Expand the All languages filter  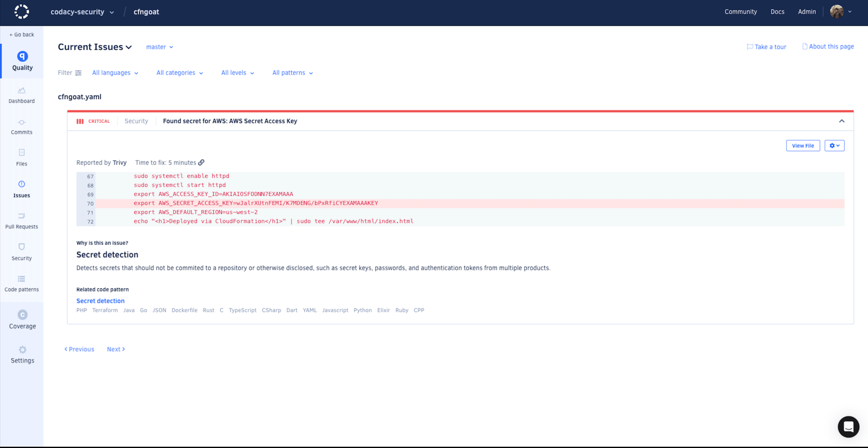click(115, 72)
